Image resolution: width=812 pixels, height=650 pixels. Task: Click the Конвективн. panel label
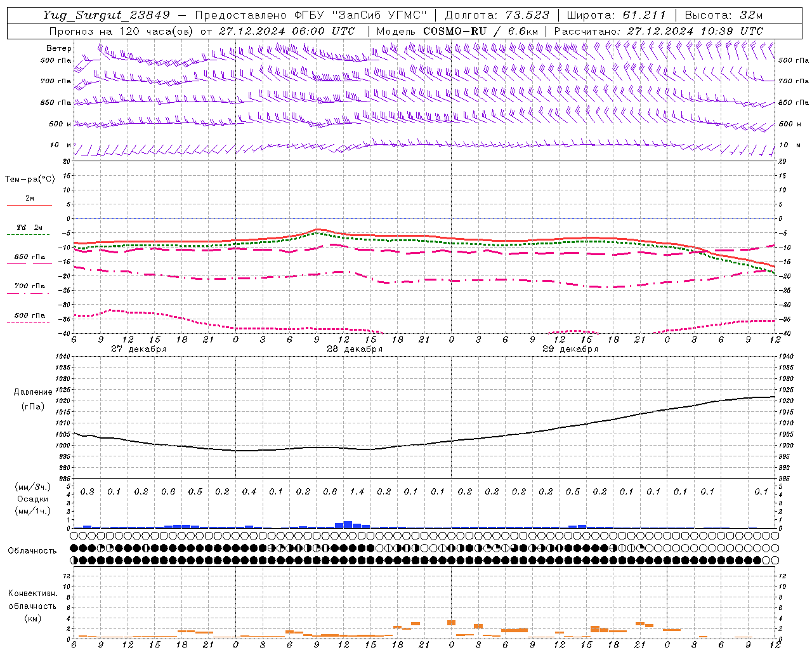[32, 594]
